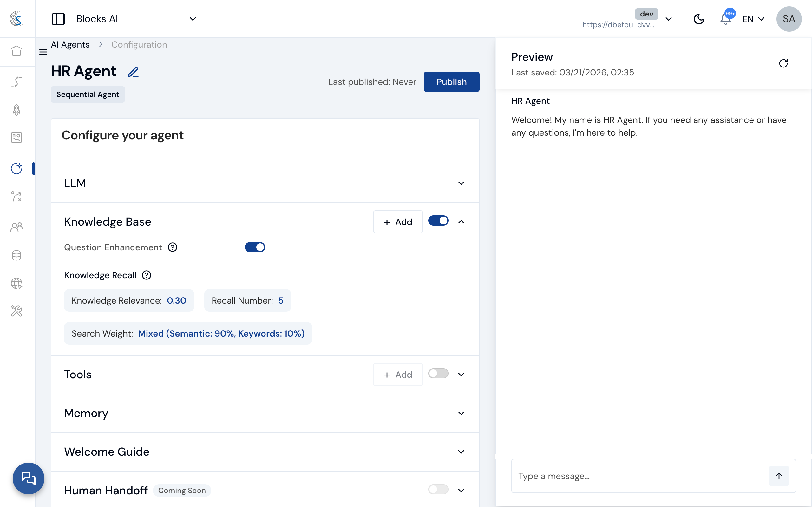
Task: Send the message with the arrow-up button
Action: tap(778, 476)
